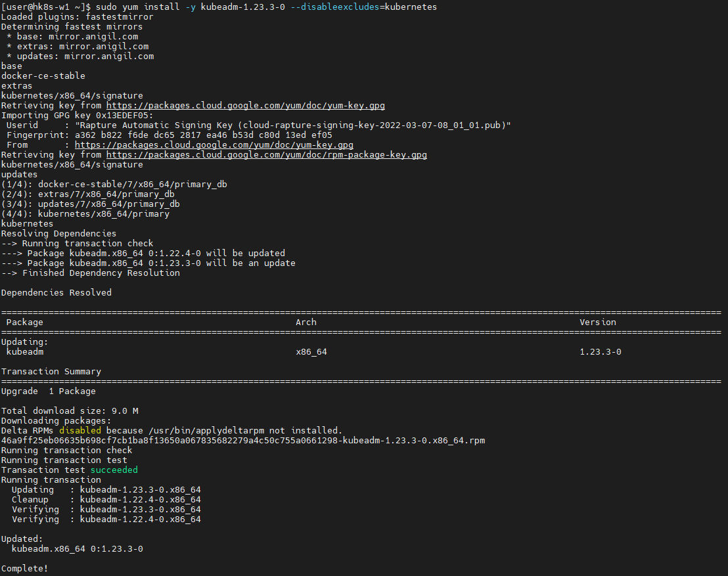
Task: Click 'Upgrade 1 Package' line
Action: click(x=48, y=391)
